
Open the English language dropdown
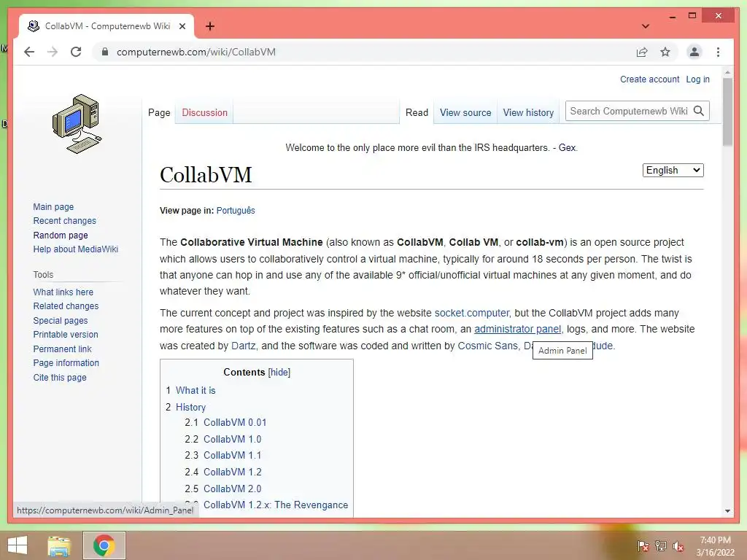(673, 170)
